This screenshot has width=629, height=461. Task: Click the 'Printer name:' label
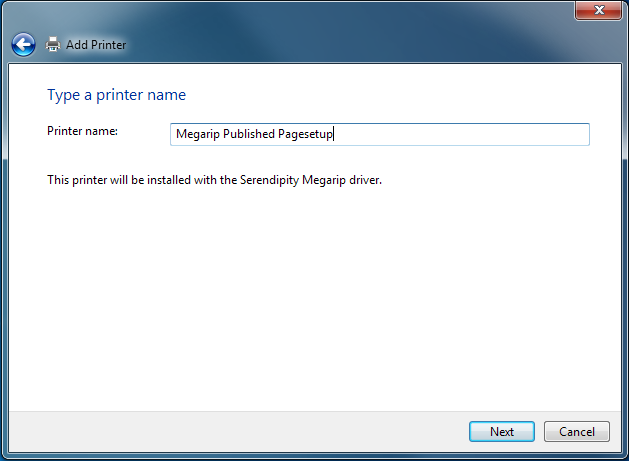pos(82,131)
